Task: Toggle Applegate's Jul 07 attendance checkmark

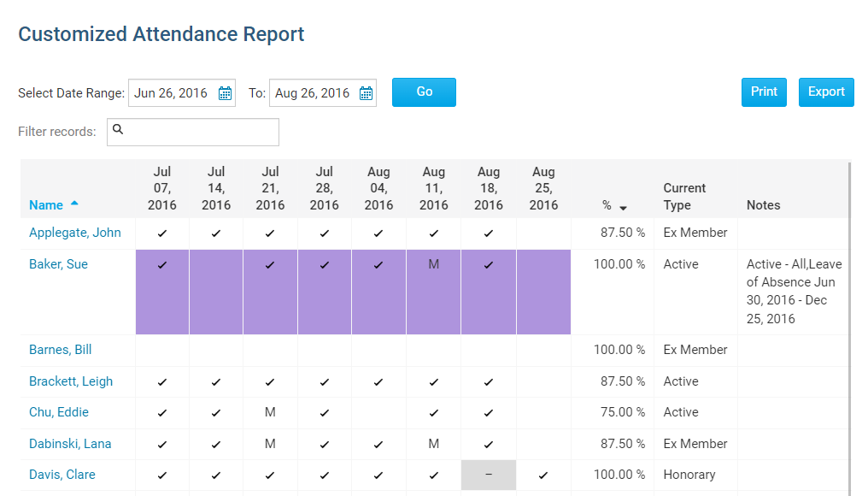Action: point(162,233)
